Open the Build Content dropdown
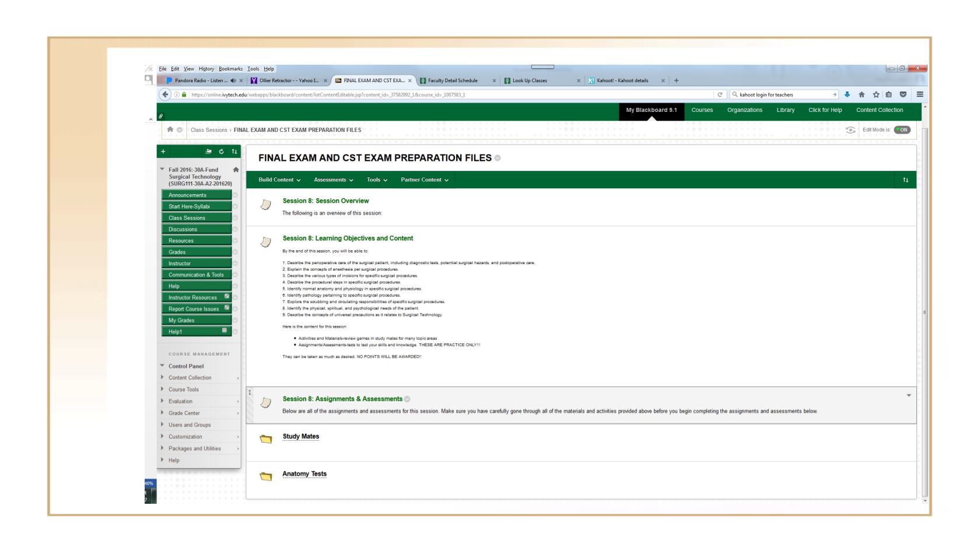The height and width of the screenshot is (551, 980). click(279, 180)
